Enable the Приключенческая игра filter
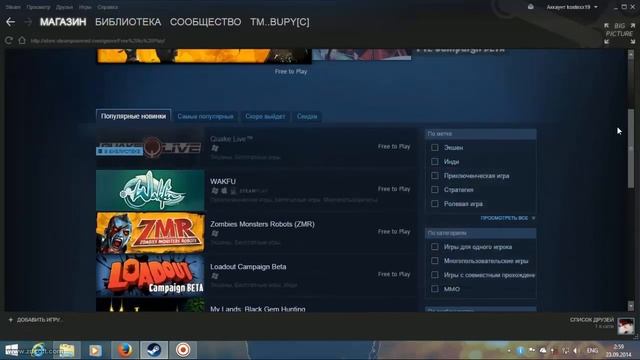 click(435, 176)
